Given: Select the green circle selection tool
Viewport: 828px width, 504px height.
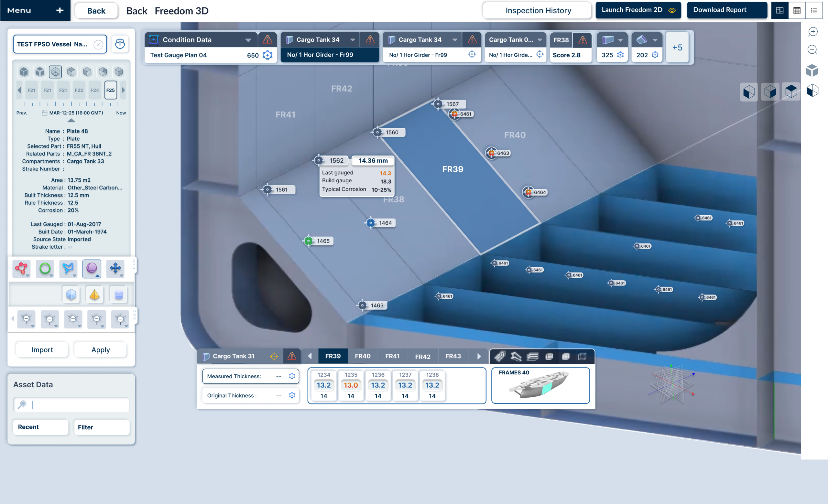Looking at the screenshot, I should pyautogui.click(x=45, y=268).
